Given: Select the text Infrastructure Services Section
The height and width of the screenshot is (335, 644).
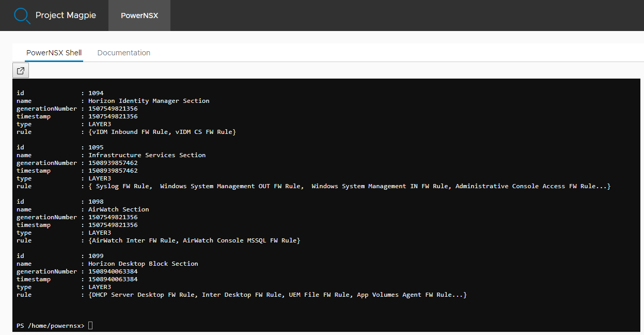Looking at the screenshot, I should click(x=147, y=155).
